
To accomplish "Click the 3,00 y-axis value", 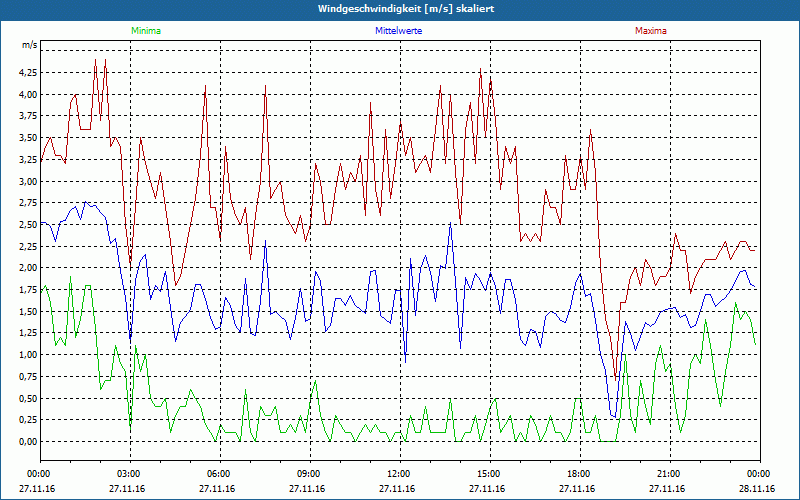I will click(29, 182).
